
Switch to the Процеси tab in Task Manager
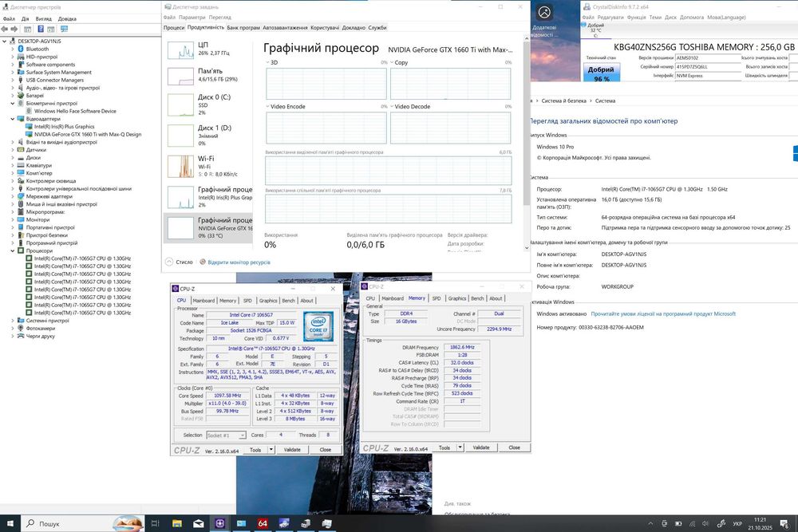[174, 27]
